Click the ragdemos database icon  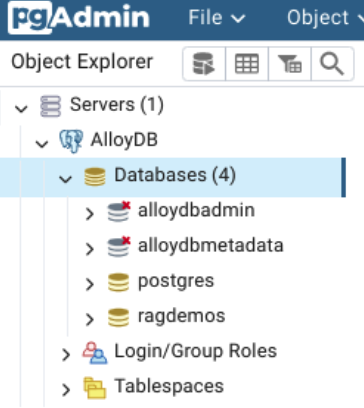(x=118, y=318)
